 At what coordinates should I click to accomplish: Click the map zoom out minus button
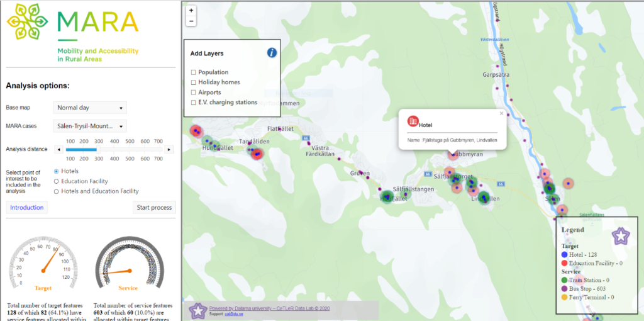(x=191, y=21)
